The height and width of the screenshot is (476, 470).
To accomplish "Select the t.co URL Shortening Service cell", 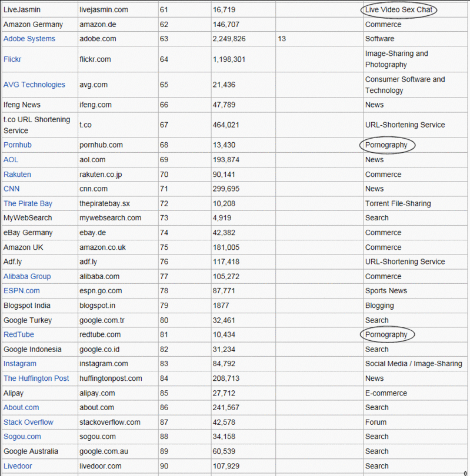I will 36,125.
